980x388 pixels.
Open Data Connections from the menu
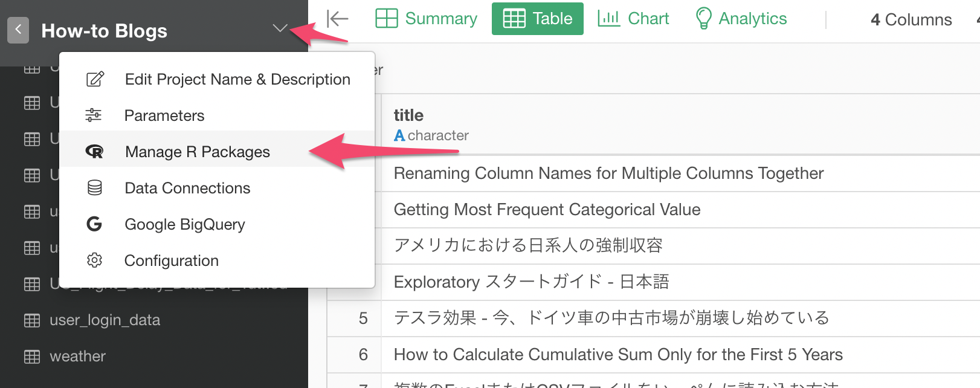(187, 188)
